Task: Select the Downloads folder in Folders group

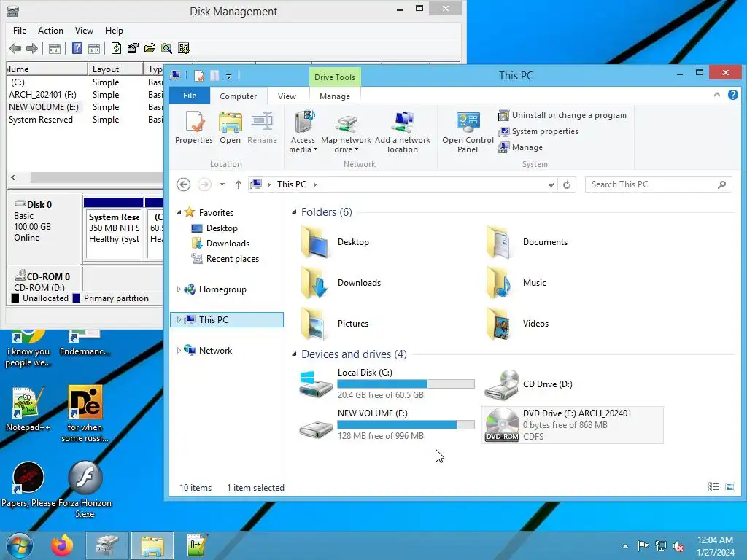Action: click(x=341, y=284)
